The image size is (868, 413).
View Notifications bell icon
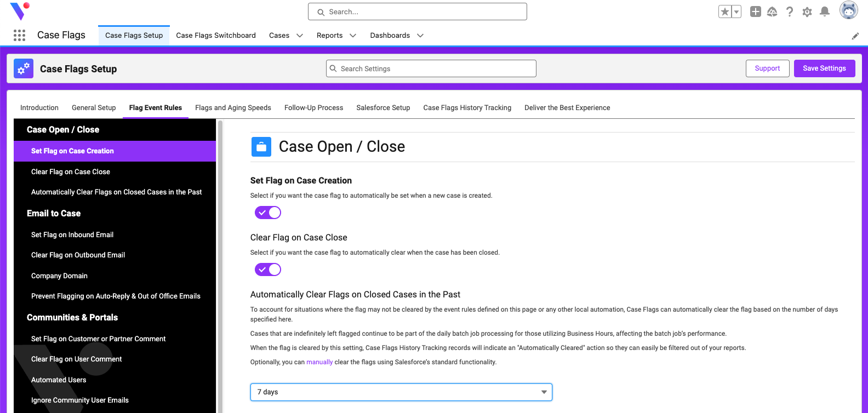(825, 12)
